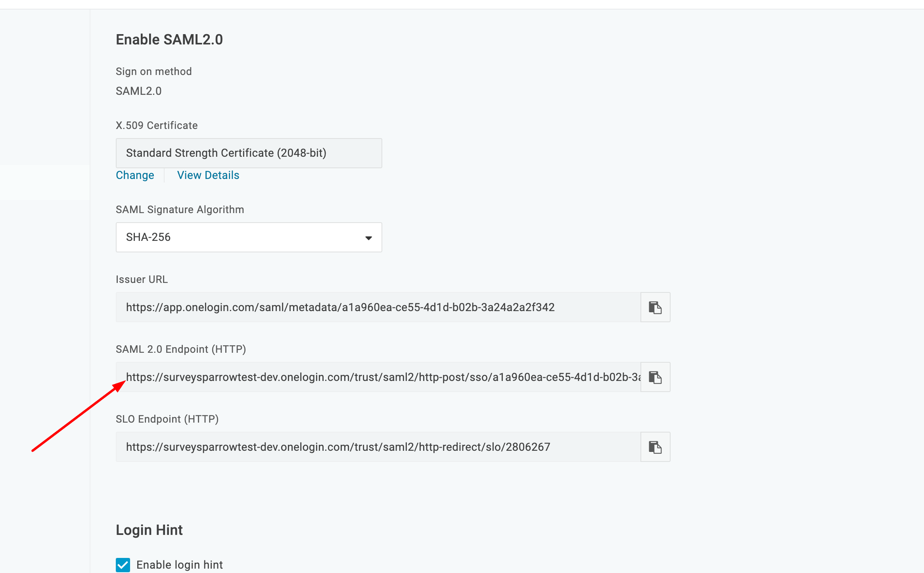Toggle the Enable login hint checkbox
Image resolution: width=924 pixels, height=573 pixels.
click(x=123, y=565)
